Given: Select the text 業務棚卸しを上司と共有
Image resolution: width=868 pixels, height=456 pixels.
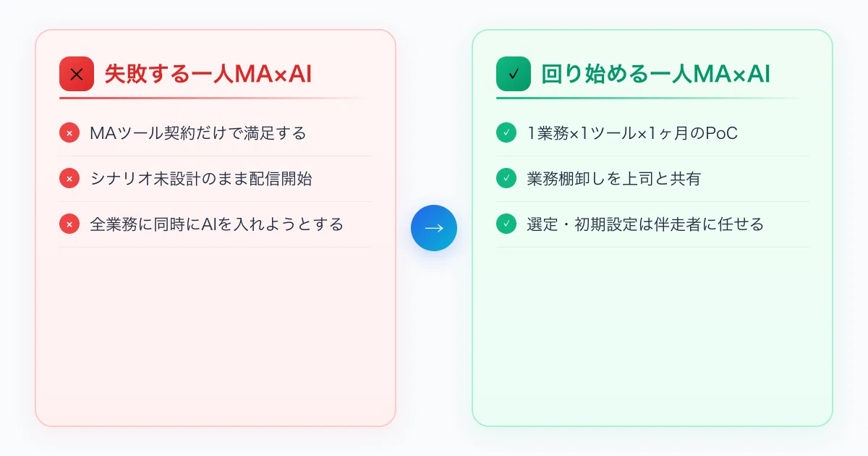Looking at the screenshot, I should (x=614, y=179).
